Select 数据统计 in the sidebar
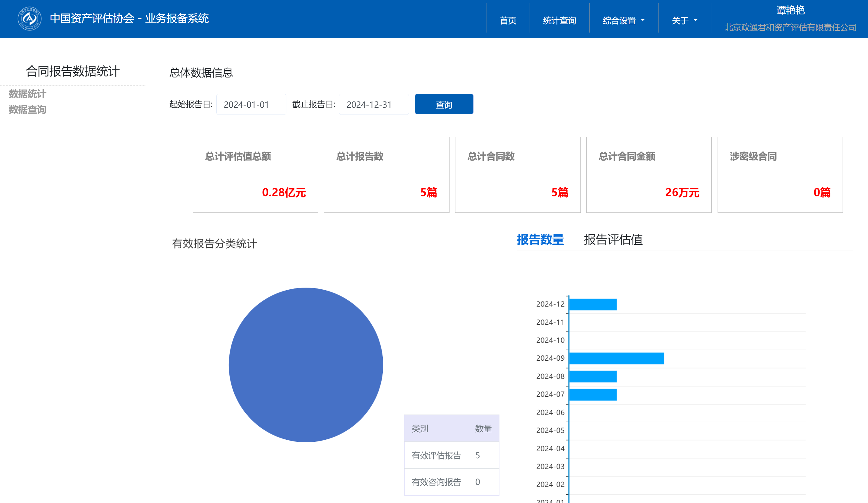Image resolution: width=868 pixels, height=503 pixels. (27, 94)
